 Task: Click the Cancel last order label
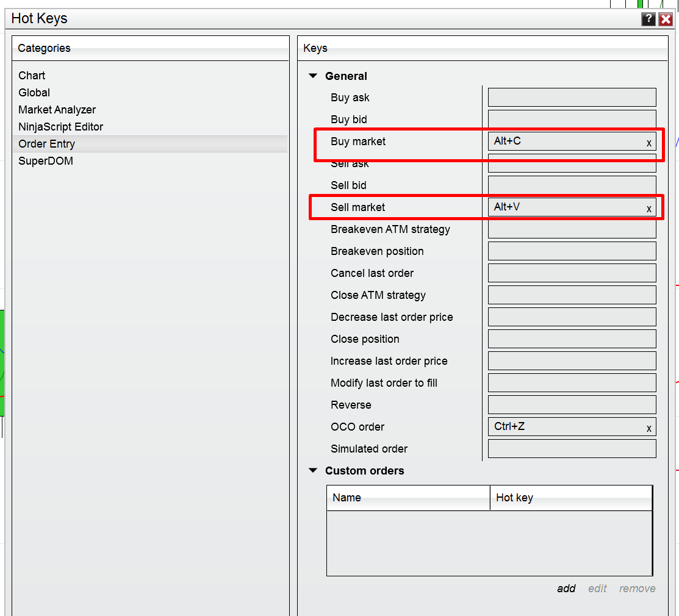click(x=372, y=273)
